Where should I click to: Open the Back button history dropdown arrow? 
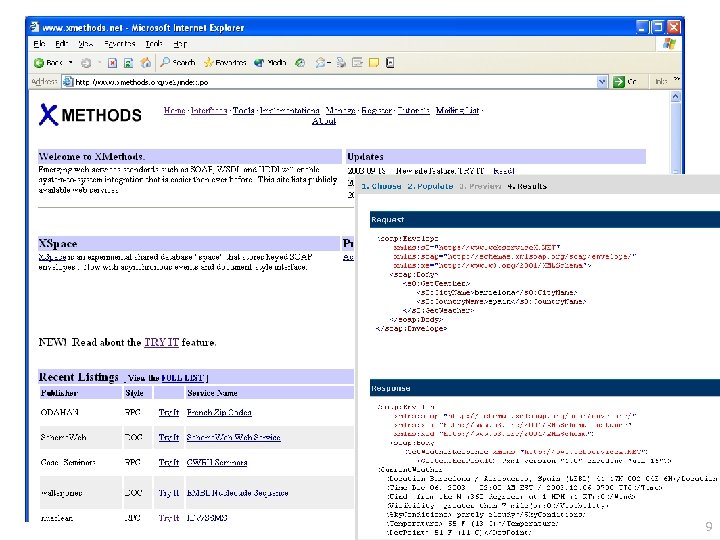(x=71, y=62)
